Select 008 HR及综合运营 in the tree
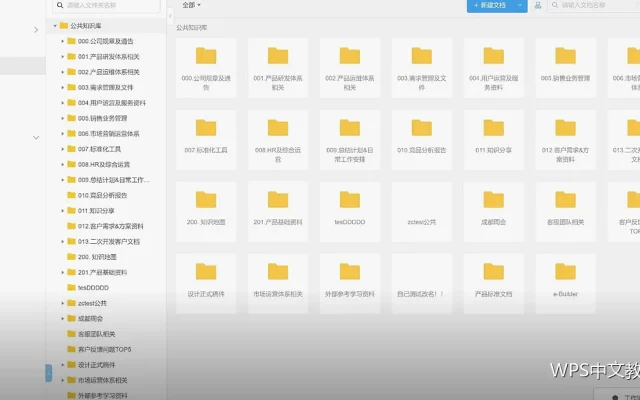This screenshot has height=400, width=640. click(106, 164)
